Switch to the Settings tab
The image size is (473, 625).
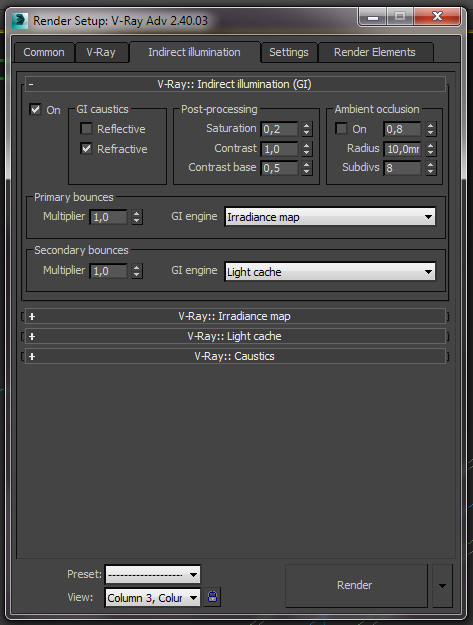[289, 52]
